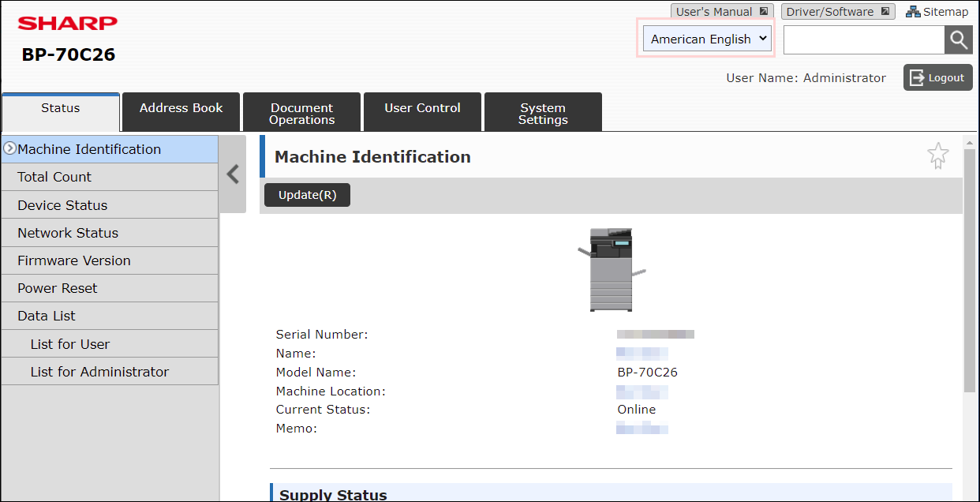Click the Sitemap network icon
Image resolution: width=980 pixels, height=502 pixels.
(x=913, y=12)
